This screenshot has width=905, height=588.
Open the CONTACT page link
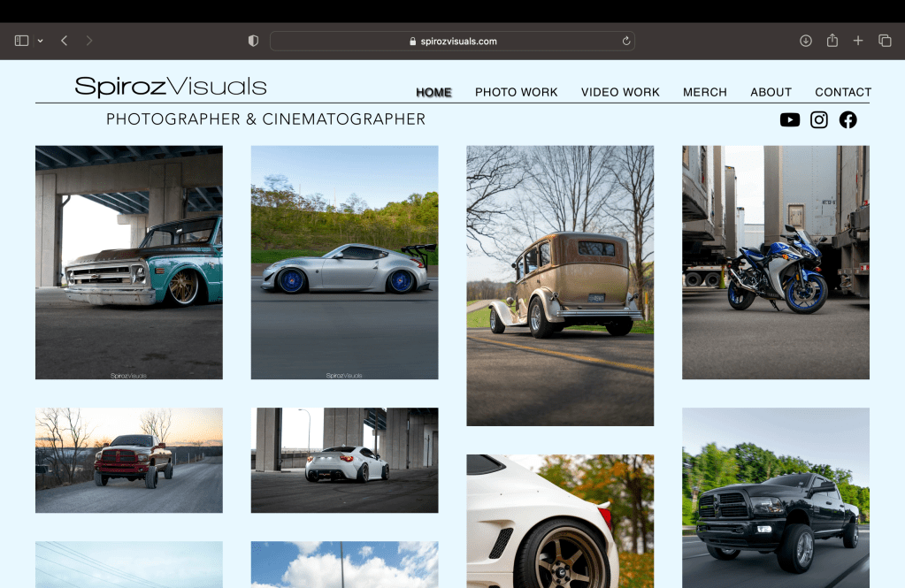click(x=842, y=92)
